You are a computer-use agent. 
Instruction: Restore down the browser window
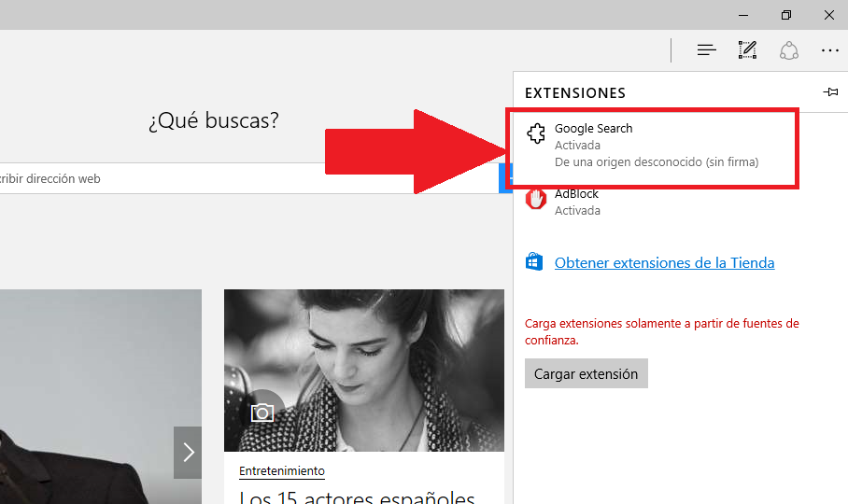(x=786, y=15)
